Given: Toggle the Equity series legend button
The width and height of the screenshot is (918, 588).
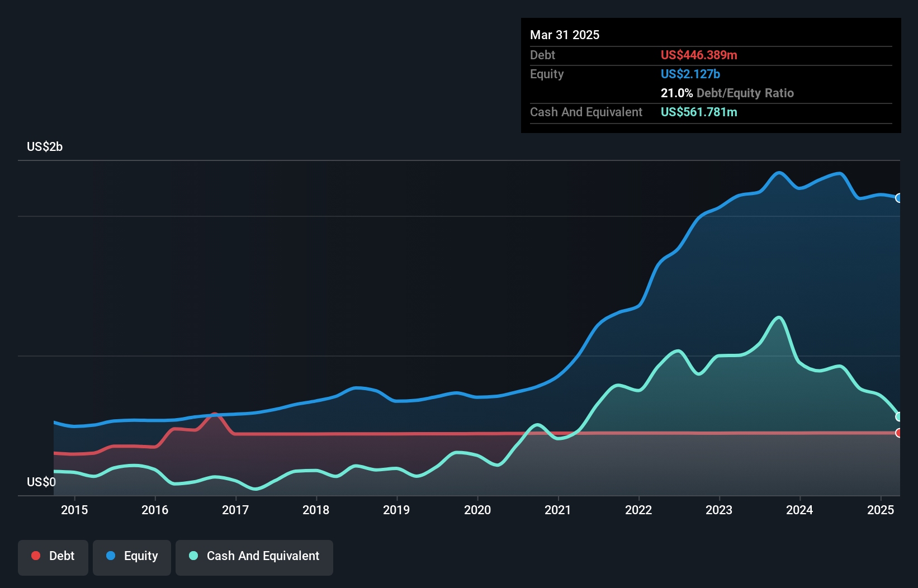Looking at the screenshot, I should tap(132, 557).
